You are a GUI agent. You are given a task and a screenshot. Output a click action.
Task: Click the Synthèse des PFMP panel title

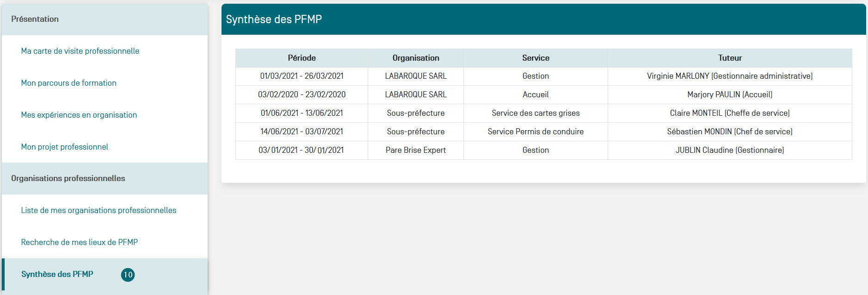(x=274, y=19)
